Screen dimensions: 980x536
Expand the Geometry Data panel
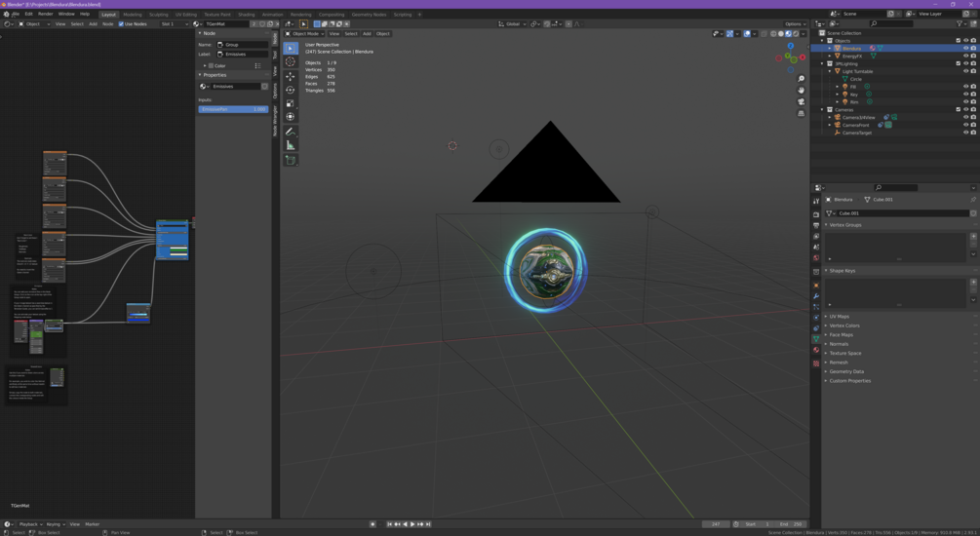click(x=845, y=371)
